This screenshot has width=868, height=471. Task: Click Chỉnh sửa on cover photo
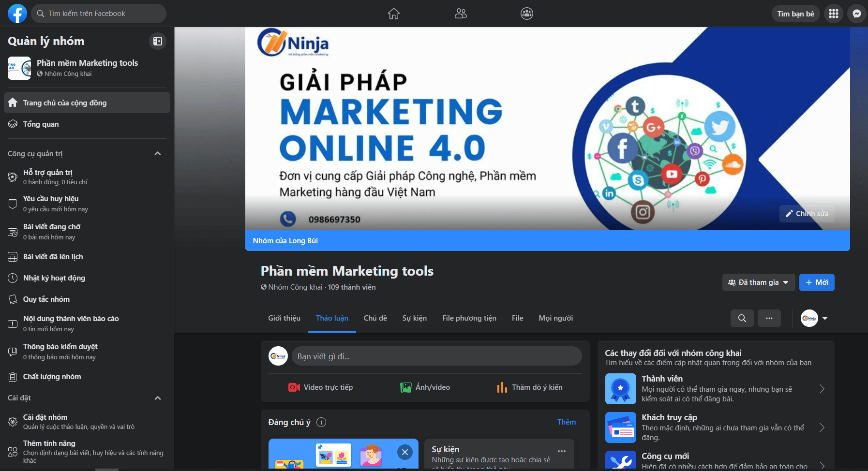[807, 214]
